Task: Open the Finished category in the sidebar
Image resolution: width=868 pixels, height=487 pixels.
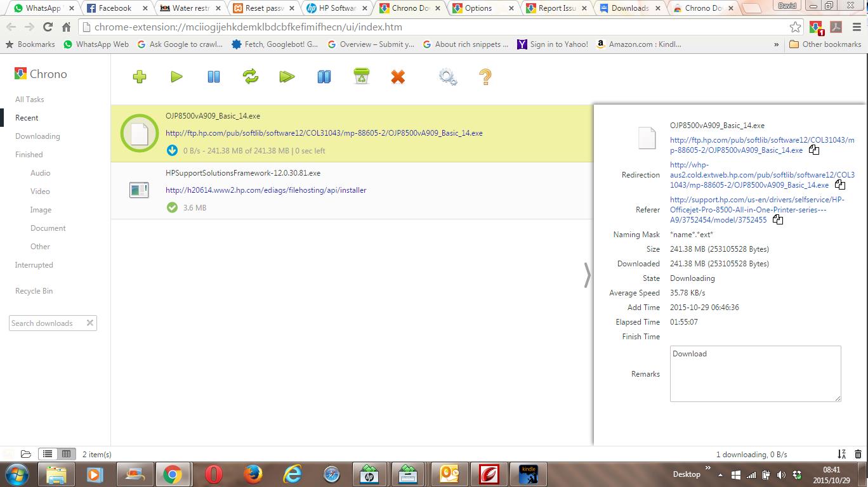Action: click(x=29, y=154)
